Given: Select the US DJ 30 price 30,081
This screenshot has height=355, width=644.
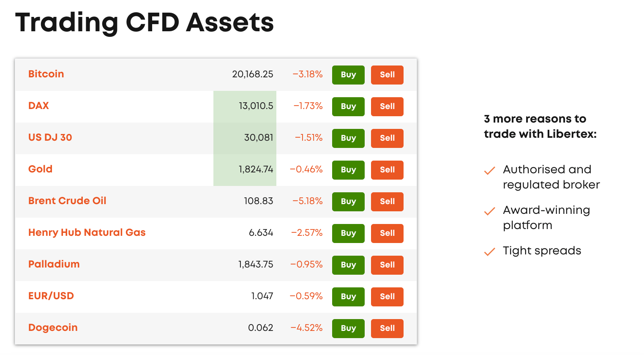Looking at the screenshot, I should coord(259,138).
